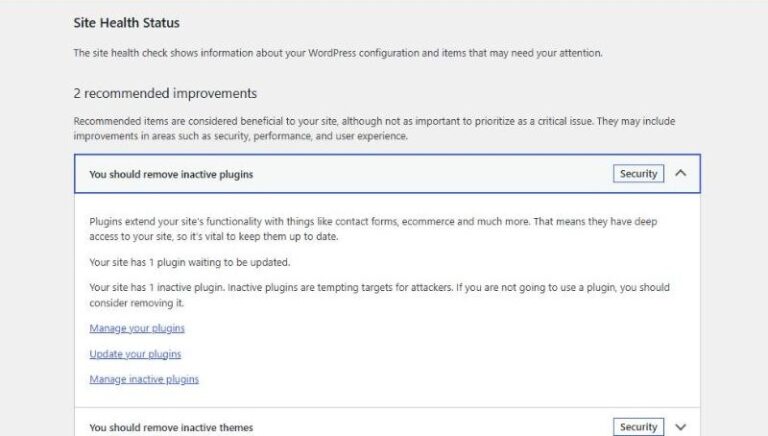Click the 'Recommended items are considered beneficial' paragraph
This screenshot has height=436, width=768.
coord(374,128)
